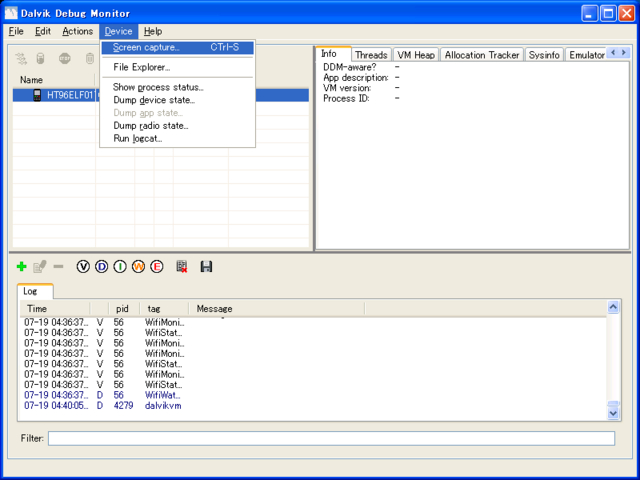Click the Message column header
Viewport: 640px width, 480px height.
point(276,309)
